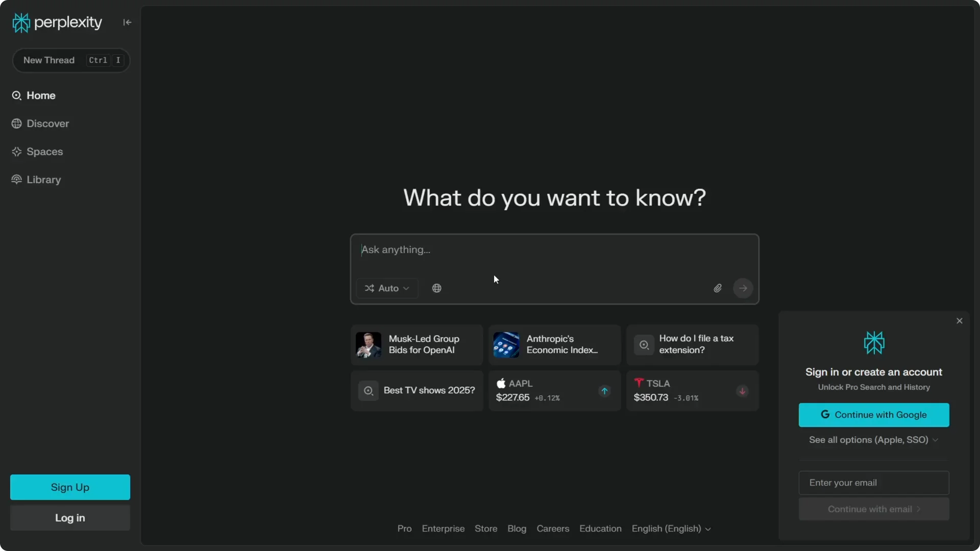The height and width of the screenshot is (551, 980).
Task: Collapse the sidebar with the arrow icon
Action: click(127, 22)
